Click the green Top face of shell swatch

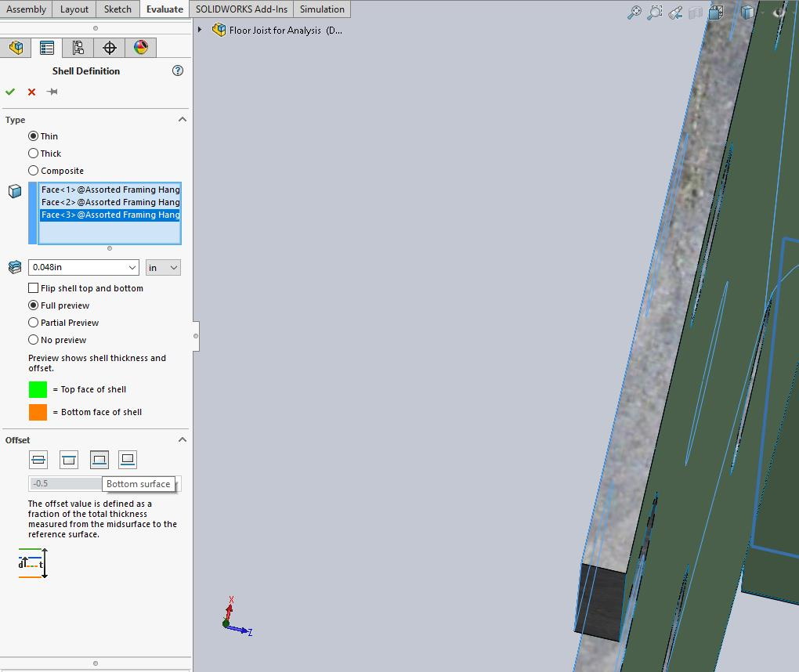pos(37,389)
